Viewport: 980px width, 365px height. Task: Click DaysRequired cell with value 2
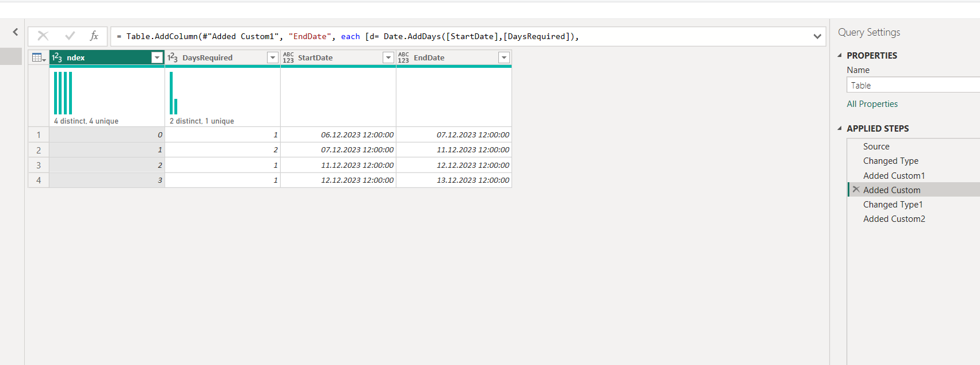tap(223, 149)
